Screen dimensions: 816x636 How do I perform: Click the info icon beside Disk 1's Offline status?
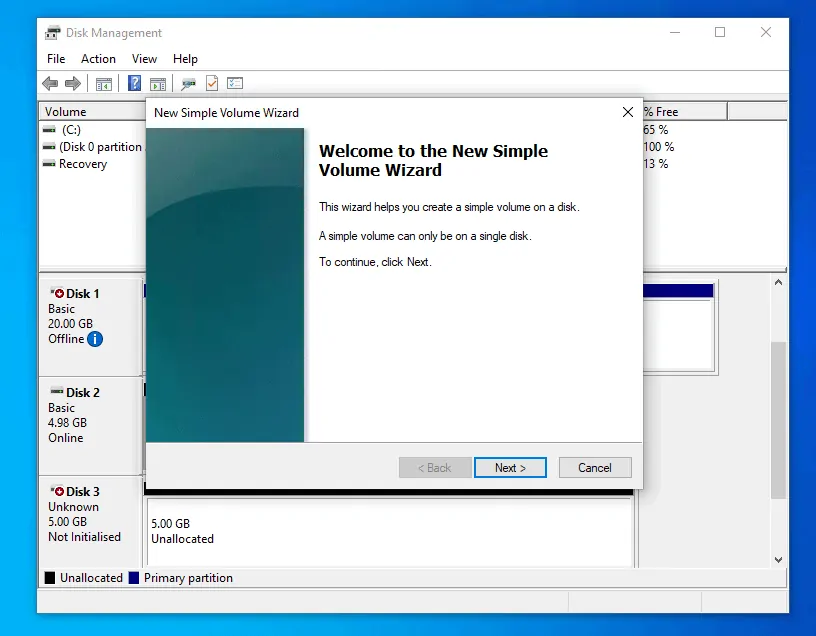97,339
